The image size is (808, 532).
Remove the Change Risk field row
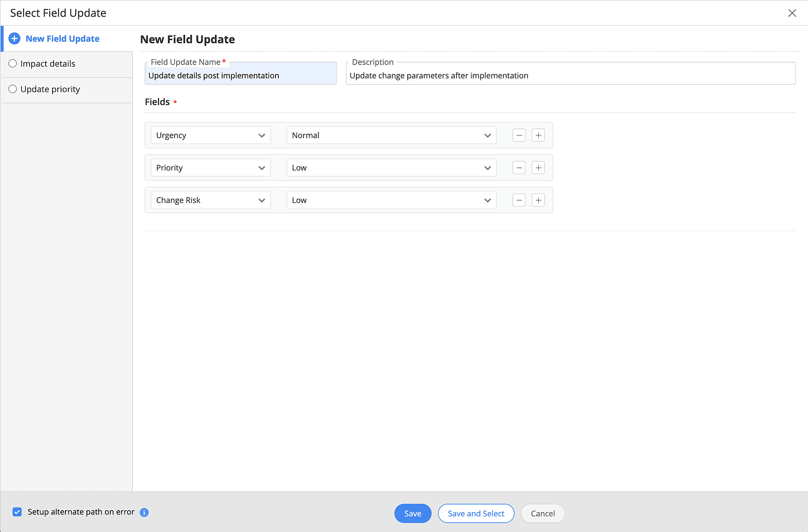pyautogui.click(x=519, y=200)
